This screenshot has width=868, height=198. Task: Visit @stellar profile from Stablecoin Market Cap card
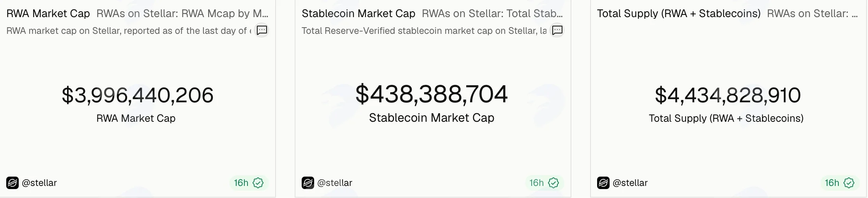pos(335,183)
